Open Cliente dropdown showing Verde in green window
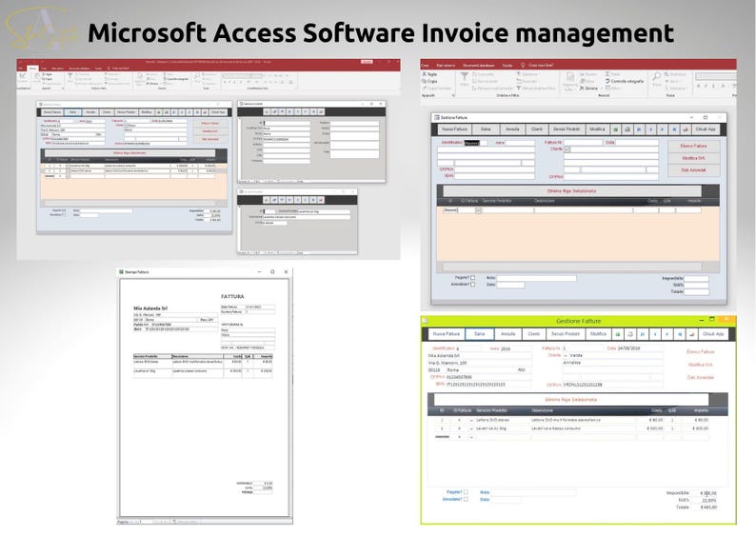The image size is (756, 536). (566, 355)
